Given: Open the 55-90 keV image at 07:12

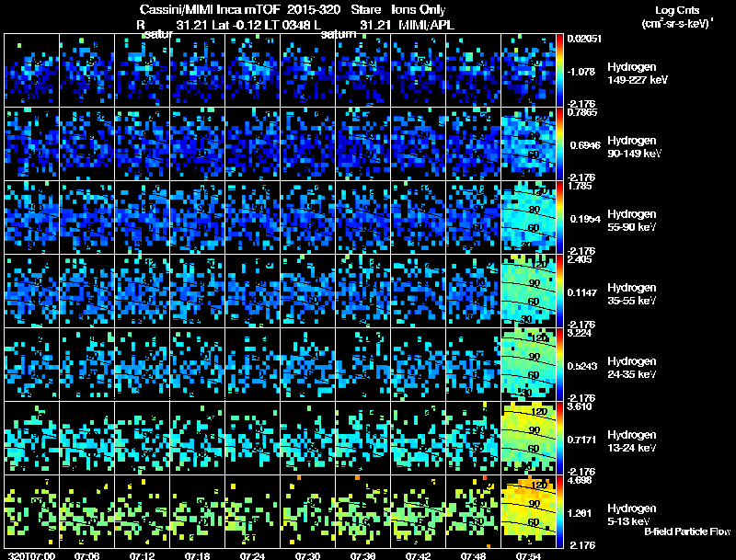Looking at the screenshot, I should pos(143,218).
